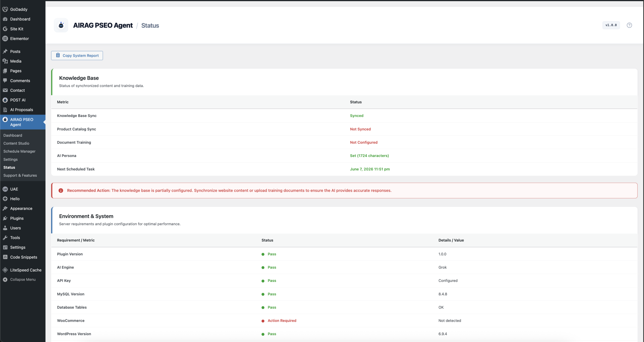The width and height of the screenshot is (644, 342).
Task: Click the Environment & System heading
Action: pyautogui.click(x=86, y=216)
